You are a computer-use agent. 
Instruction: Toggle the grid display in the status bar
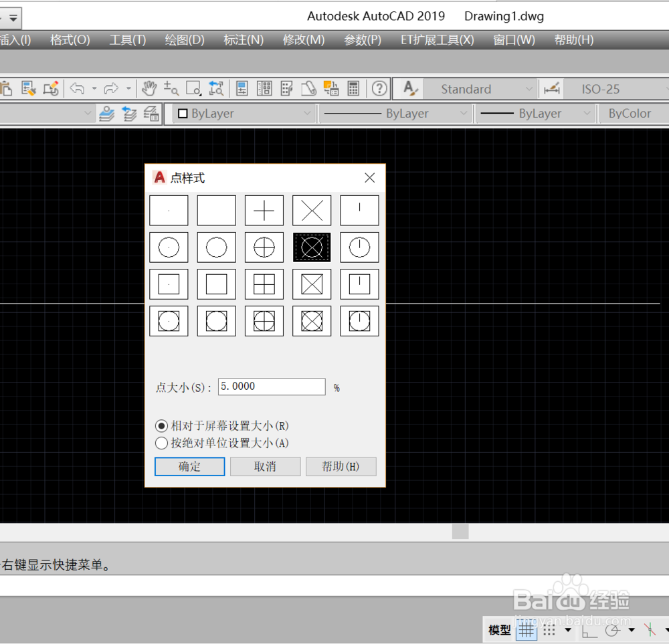(527, 630)
